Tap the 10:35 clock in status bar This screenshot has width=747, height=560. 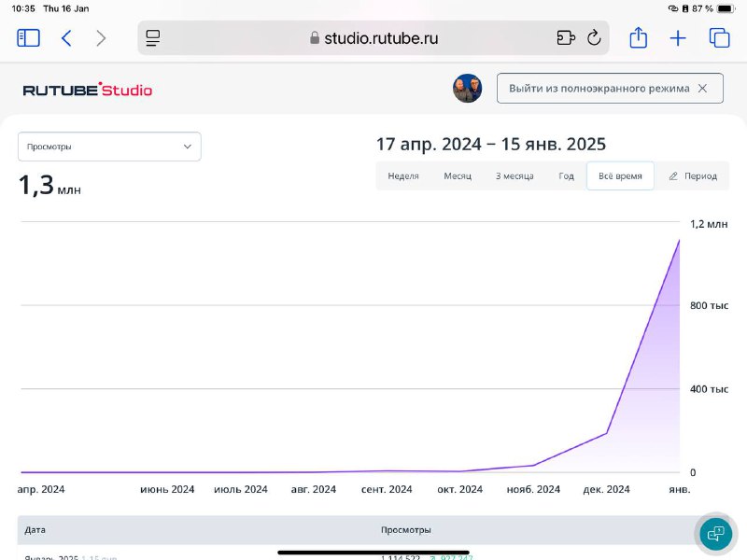click(23, 8)
